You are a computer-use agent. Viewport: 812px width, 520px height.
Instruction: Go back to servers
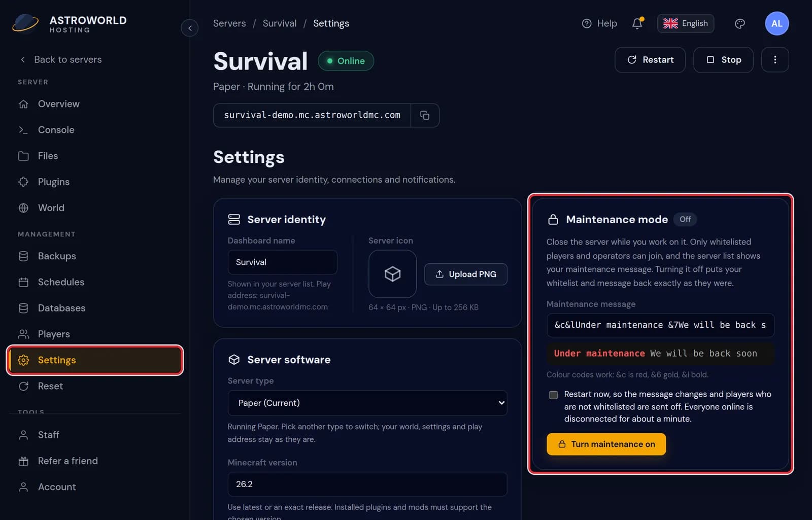[x=60, y=59]
